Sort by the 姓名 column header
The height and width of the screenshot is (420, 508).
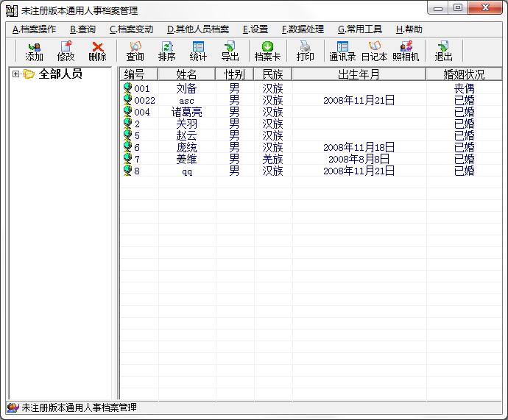(x=186, y=74)
